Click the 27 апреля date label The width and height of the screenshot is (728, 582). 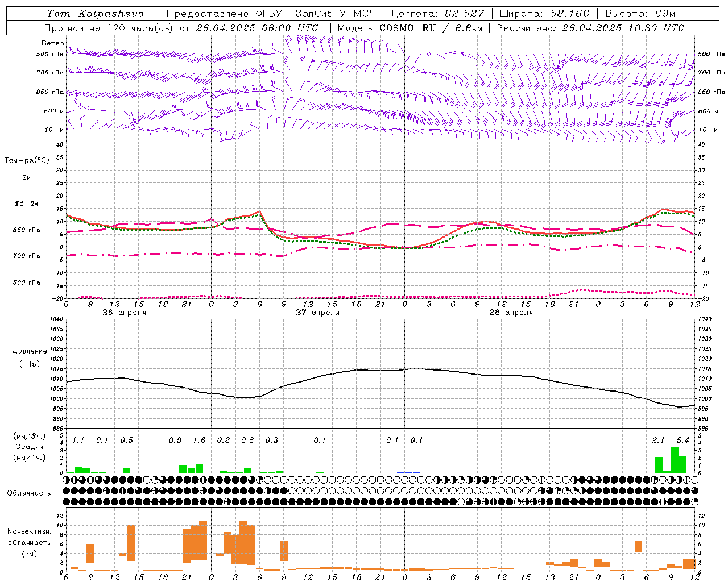[318, 313]
